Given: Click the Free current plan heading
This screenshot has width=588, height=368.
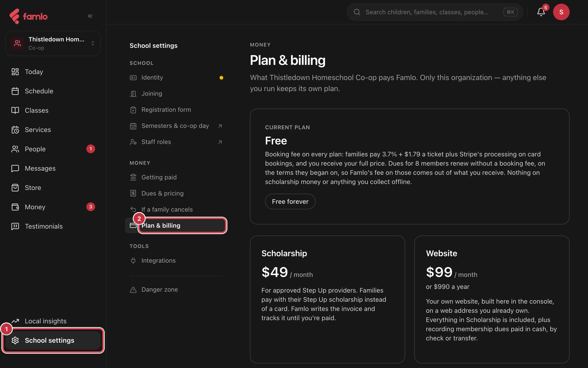Looking at the screenshot, I should [276, 141].
